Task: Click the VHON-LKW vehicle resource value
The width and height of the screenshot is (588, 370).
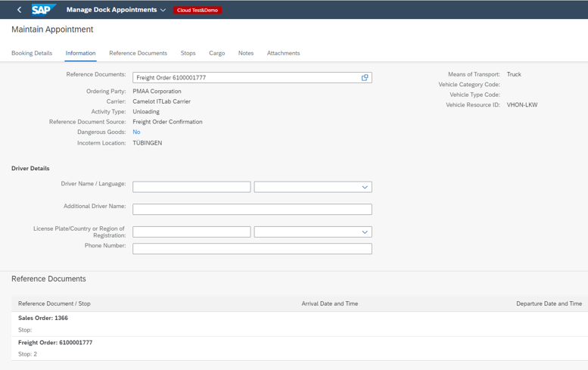Action: (x=522, y=105)
